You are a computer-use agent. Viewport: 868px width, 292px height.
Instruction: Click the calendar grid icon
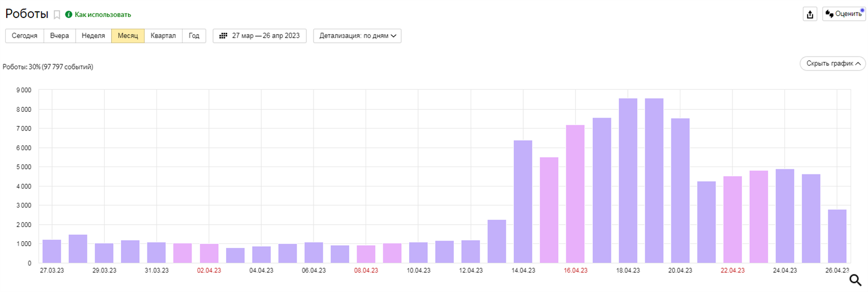(223, 36)
